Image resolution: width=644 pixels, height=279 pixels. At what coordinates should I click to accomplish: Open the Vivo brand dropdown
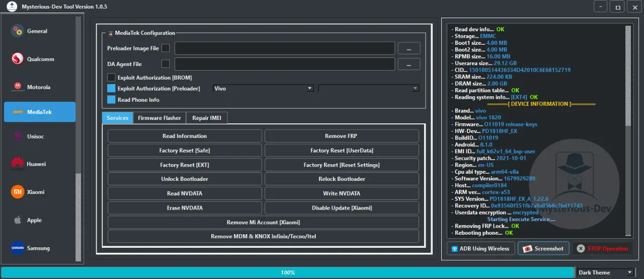click(263, 88)
